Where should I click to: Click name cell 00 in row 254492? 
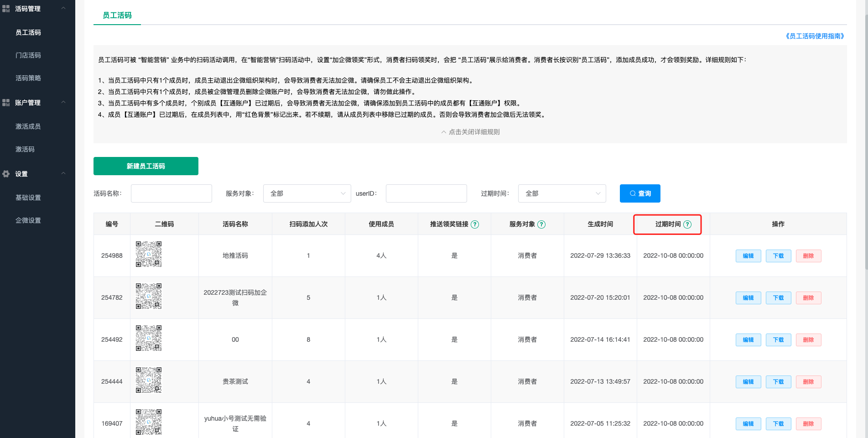(235, 340)
